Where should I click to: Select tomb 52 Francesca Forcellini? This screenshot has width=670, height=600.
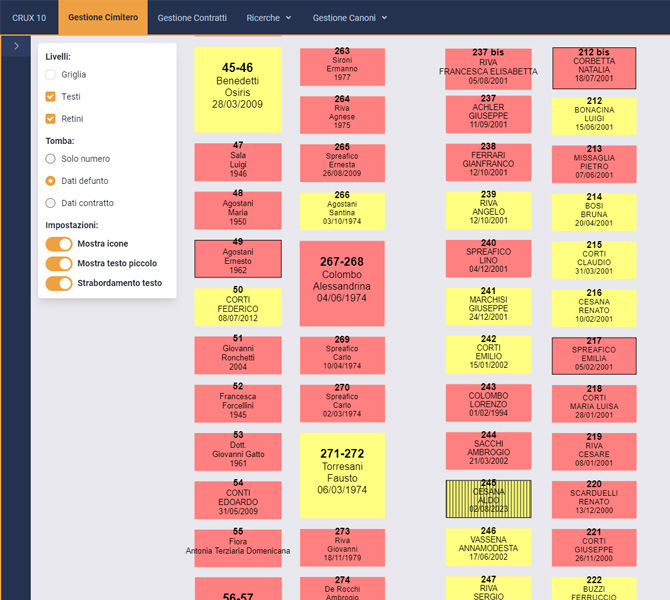[238, 404]
